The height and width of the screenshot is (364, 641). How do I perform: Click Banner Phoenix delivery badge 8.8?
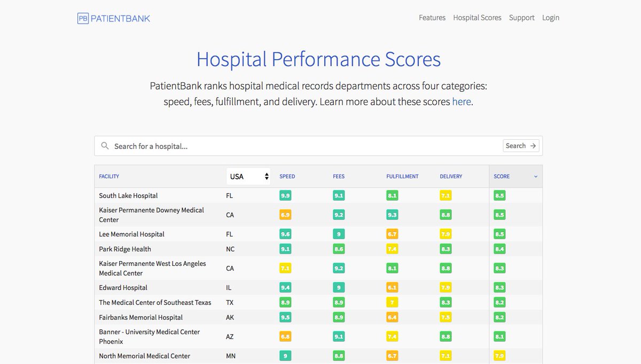click(445, 337)
